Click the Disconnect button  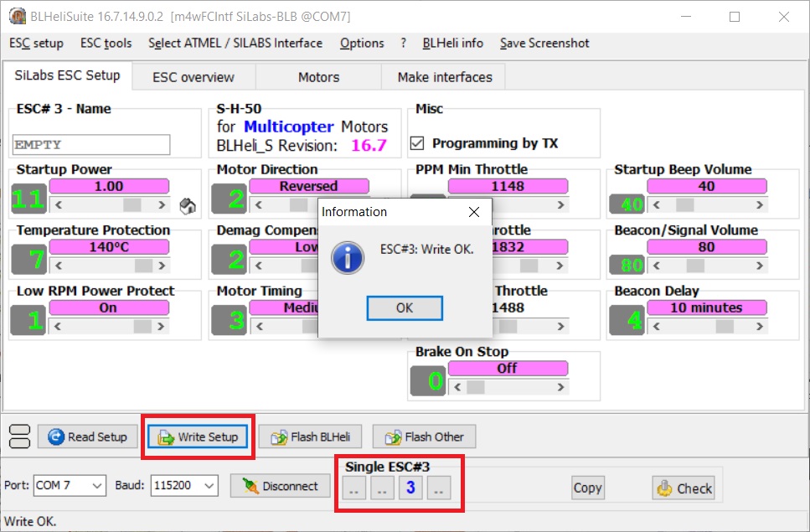click(280, 486)
